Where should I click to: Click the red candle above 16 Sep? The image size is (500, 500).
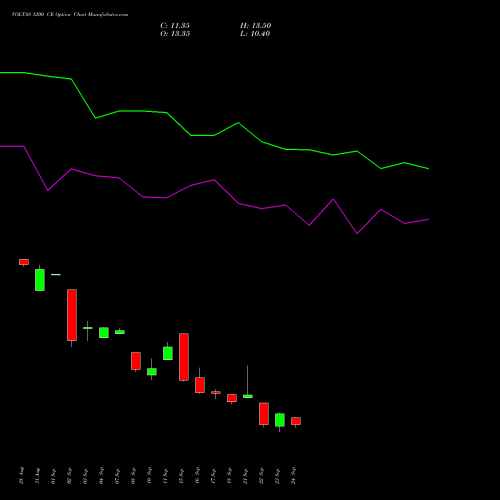coord(200,385)
